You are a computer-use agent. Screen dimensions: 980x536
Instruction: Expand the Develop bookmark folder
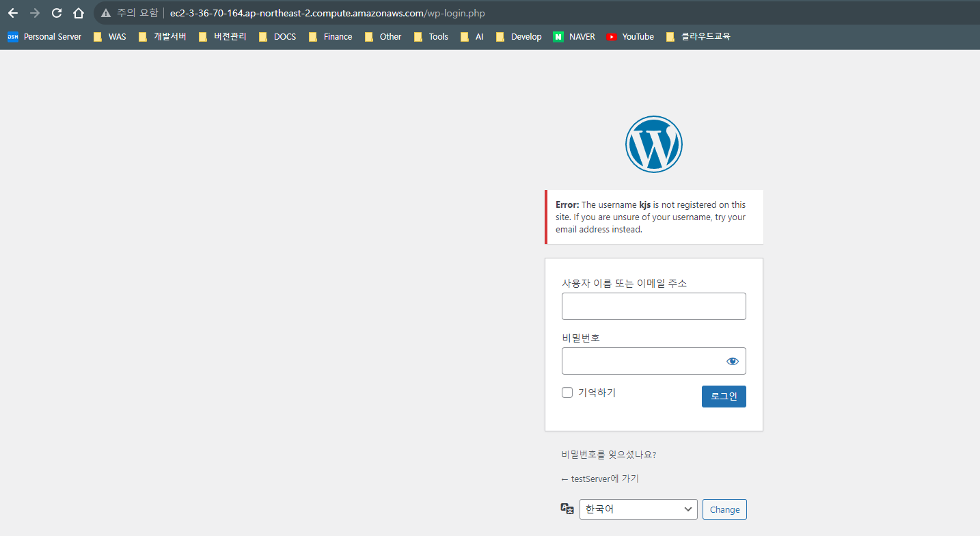pyautogui.click(x=519, y=37)
